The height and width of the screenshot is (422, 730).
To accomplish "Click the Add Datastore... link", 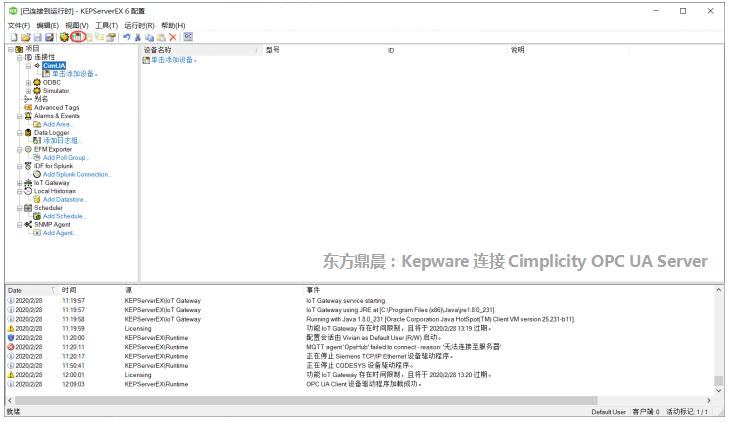I will (65, 199).
